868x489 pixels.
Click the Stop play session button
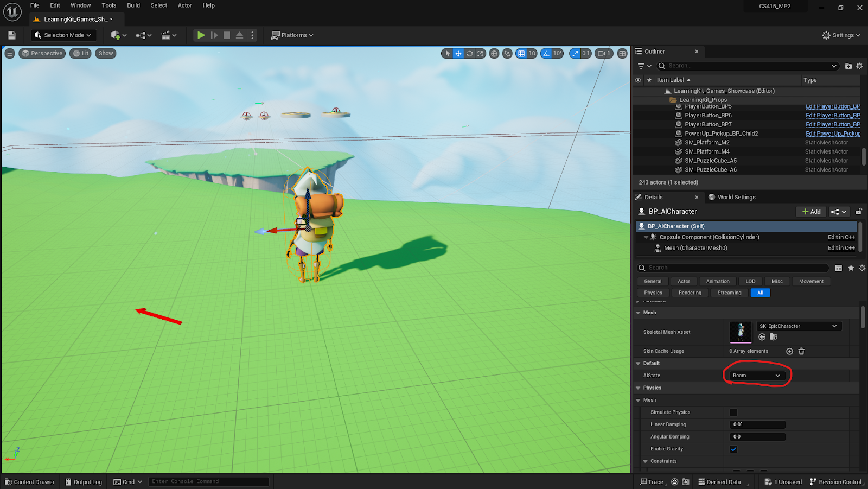(x=227, y=35)
